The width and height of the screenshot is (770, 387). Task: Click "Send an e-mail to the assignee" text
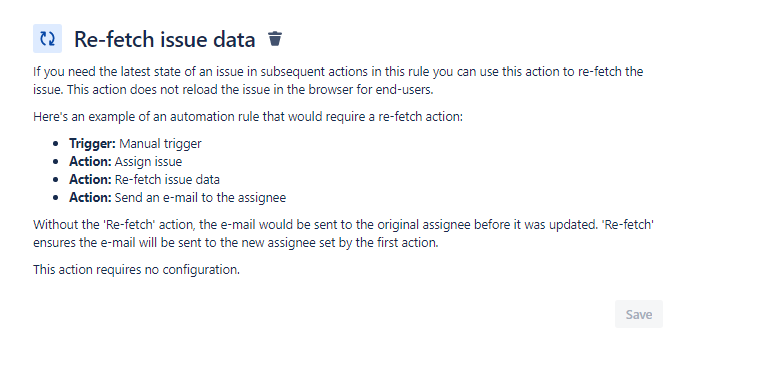pyautogui.click(x=200, y=197)
